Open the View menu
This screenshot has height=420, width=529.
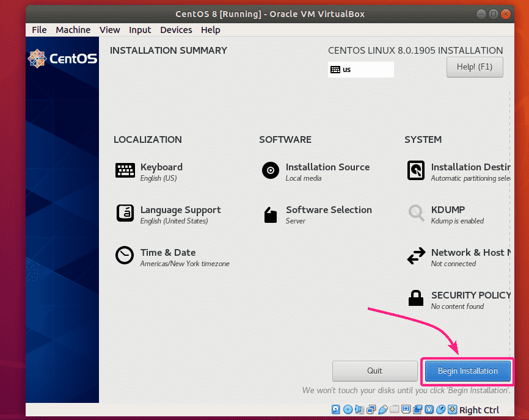click(x=110, y=29)
